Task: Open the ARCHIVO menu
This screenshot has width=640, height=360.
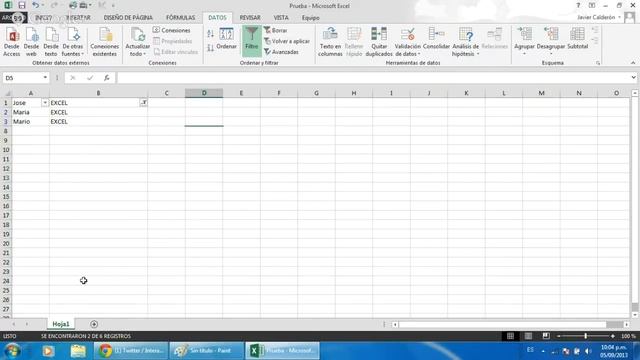Action: click(13, 18)
